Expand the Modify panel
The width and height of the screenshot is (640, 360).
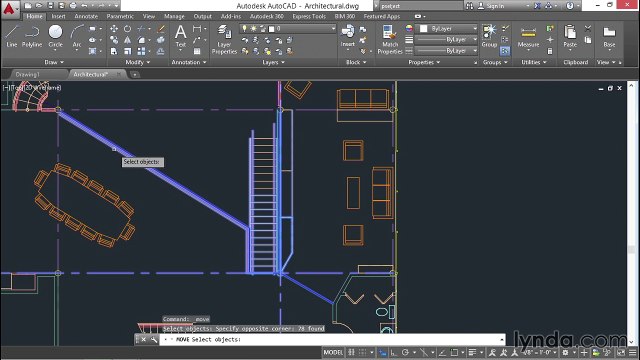138,62
